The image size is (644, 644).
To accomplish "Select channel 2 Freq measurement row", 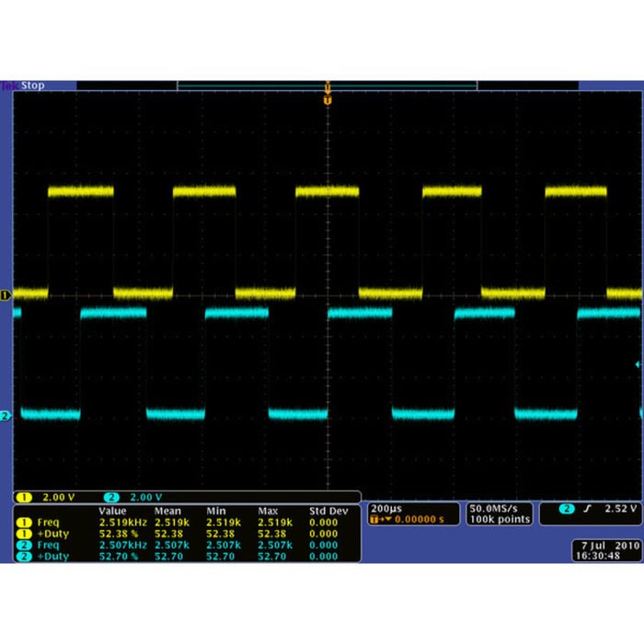I will (55, 546).
